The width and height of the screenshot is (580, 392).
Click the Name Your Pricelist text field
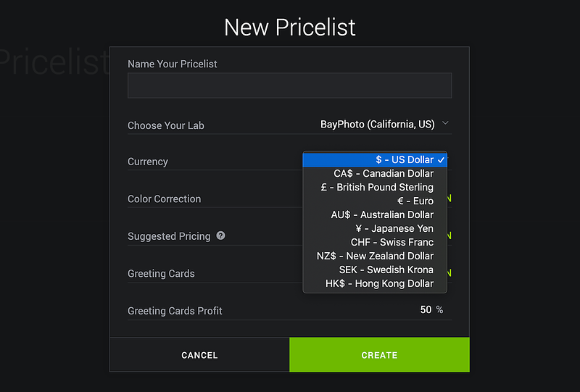[x=289, y=86]
